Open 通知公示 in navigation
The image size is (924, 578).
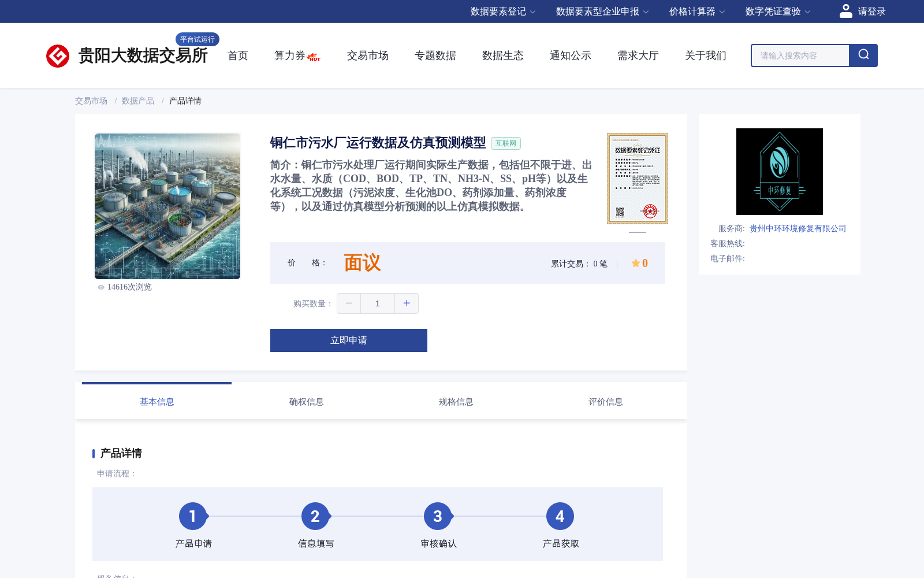[x=571, y=55]
